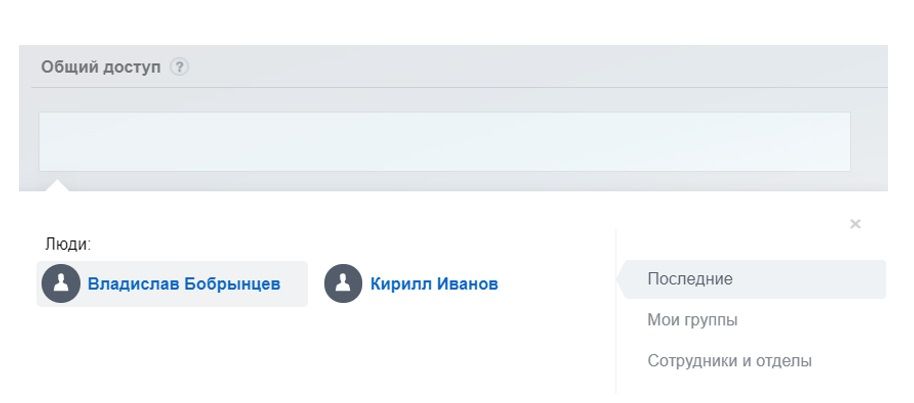
Task: Click the popup pointer triangle under the input
Action: (x=58, y=185)
